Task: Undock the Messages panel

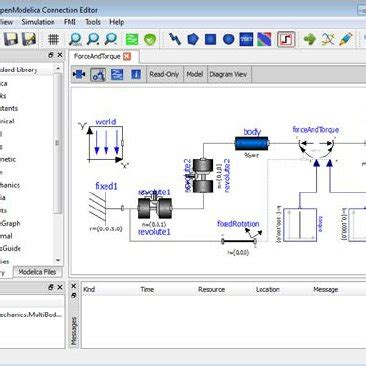Action: point(74,295)
